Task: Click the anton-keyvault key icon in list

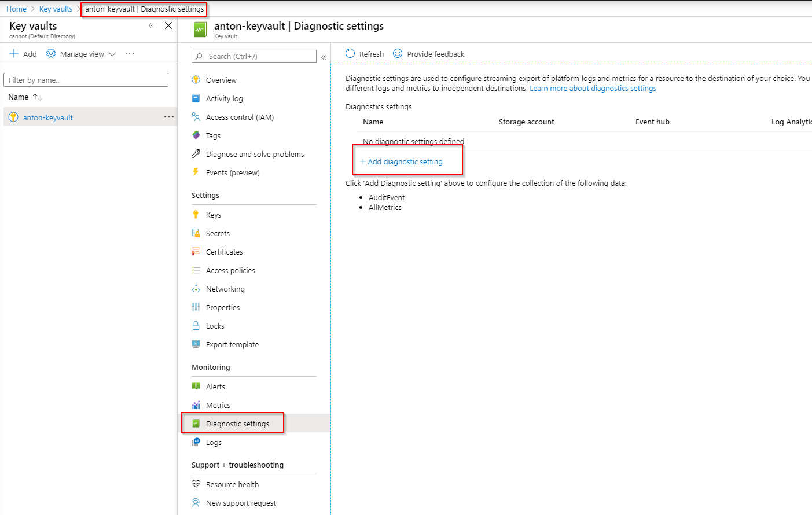Action: tap(13, 117)
